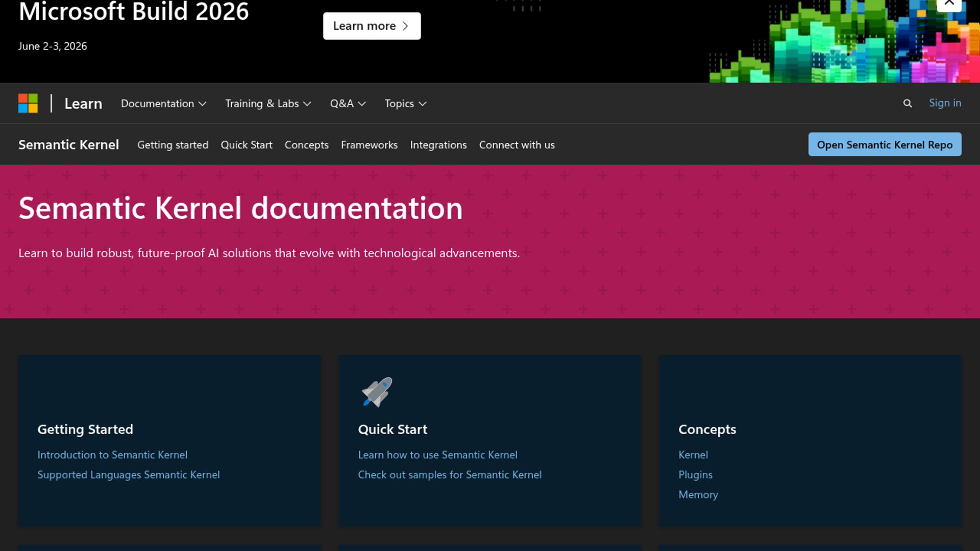980x551 pixels.
Task: Select Getting started nav item
Action: click(173, 145)
